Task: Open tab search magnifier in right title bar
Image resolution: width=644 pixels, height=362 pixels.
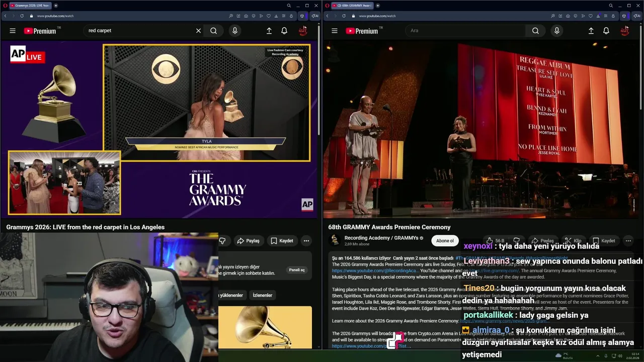Action: (x=611, y=6)
